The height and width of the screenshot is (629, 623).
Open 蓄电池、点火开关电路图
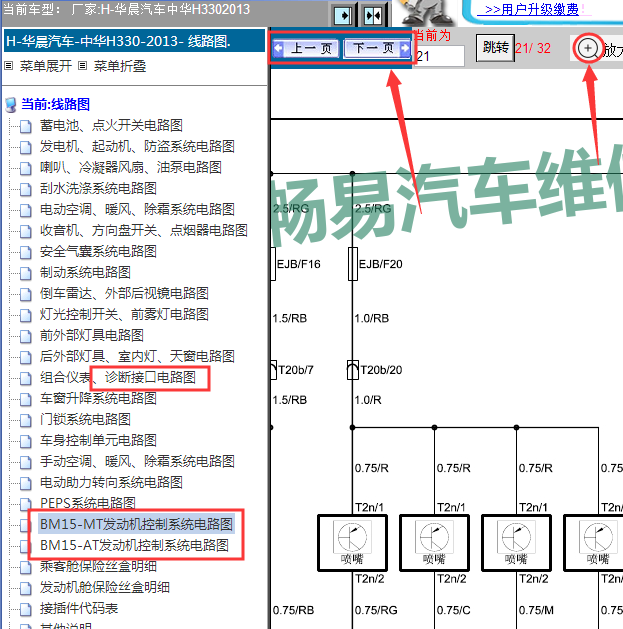tap(111, 125)
